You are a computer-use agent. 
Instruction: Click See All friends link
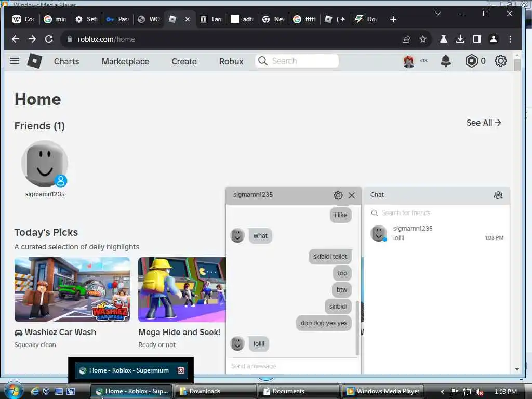coord(484,123)
